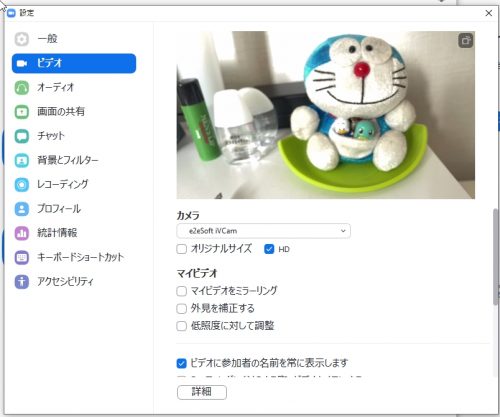The width and height of the screenshot is (500, 417).
Task: Show the 統計情報 tab
Action: (x=74, y=233)
